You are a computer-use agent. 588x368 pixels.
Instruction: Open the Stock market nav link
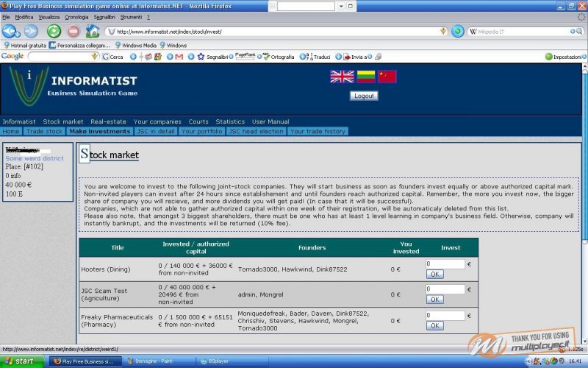coord(63,121)
